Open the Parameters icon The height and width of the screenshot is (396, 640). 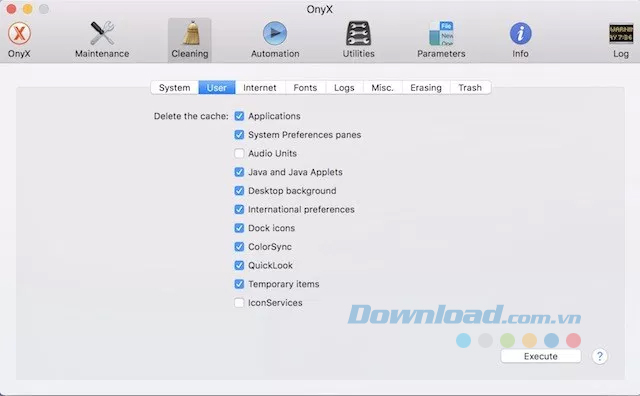[441, 33]
